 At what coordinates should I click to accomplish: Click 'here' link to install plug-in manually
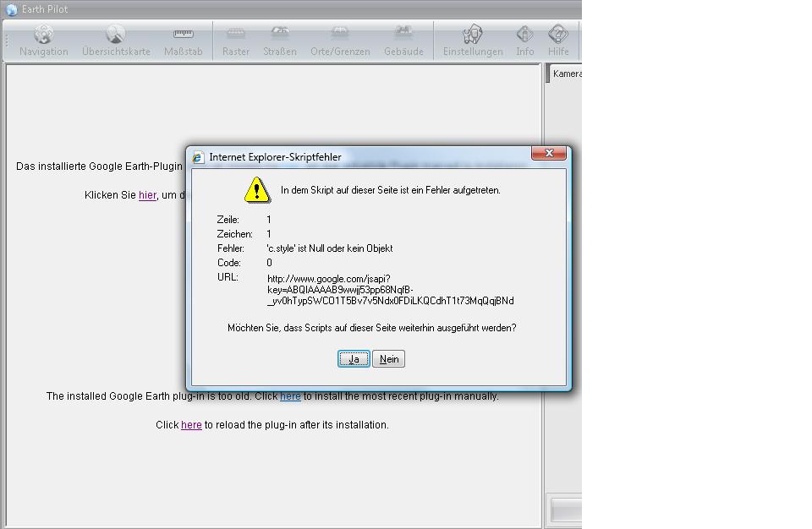pyautogui.click(x=290, y=396)
